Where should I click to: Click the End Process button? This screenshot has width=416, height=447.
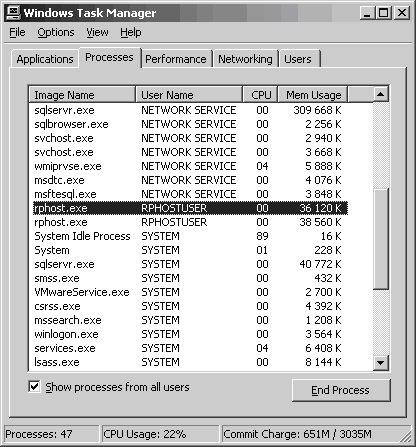(341, 390)
